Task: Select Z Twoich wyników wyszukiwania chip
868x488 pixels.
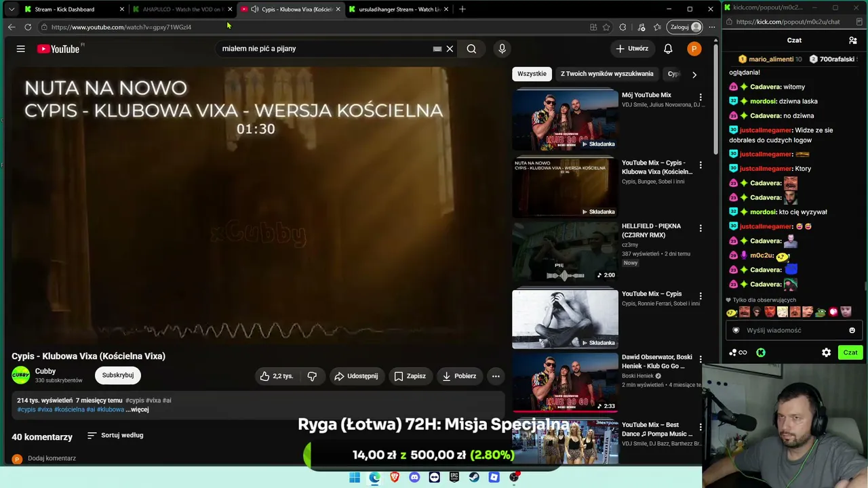Action: (607, 74)
